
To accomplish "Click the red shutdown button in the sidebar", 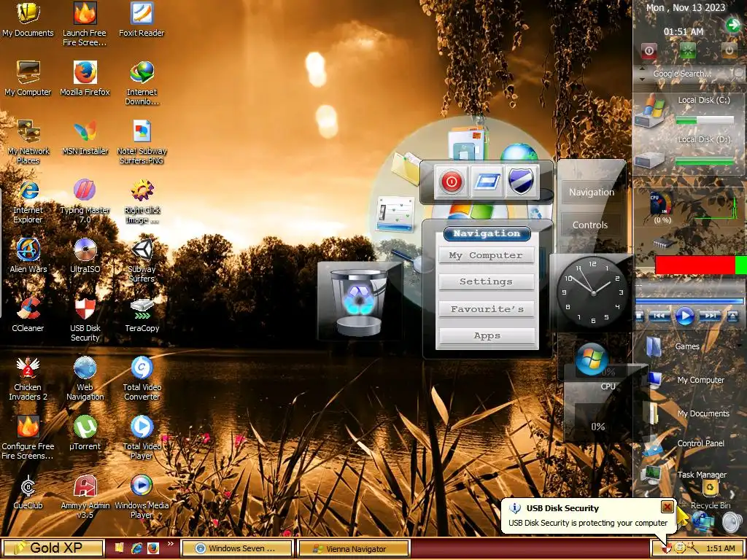I will coord(649,51).
